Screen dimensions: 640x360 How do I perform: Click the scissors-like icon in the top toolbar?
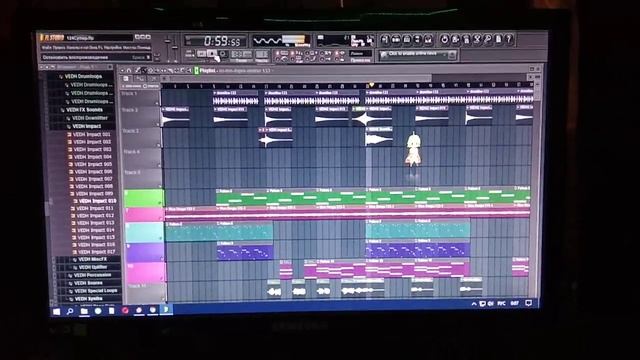476,39
